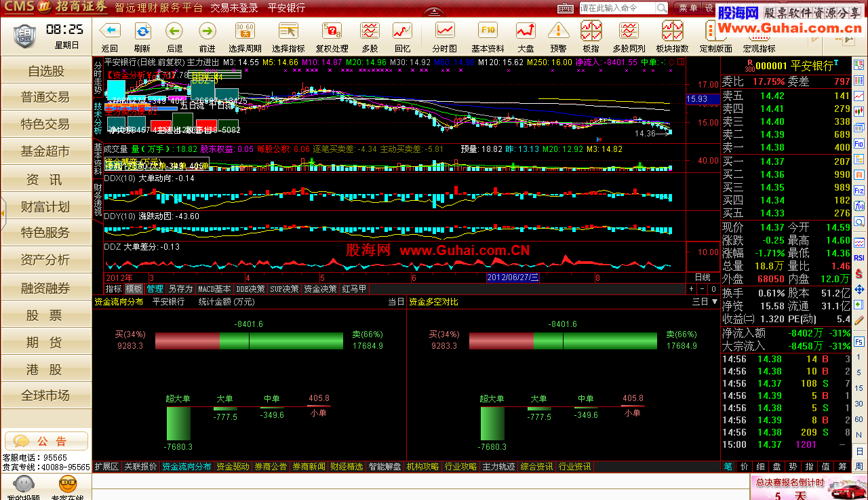This screenshot has height=500, width=868.
Task: Open the 关联报价 bottom tab
Action: click(x=140, y=467)
